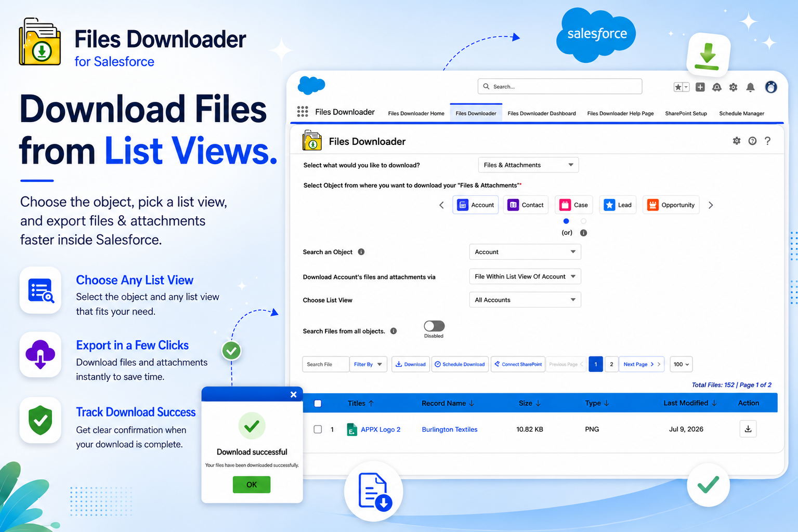Click the Download button in toolbar
This screenshot has height=532, width=798.
[411, 364]
